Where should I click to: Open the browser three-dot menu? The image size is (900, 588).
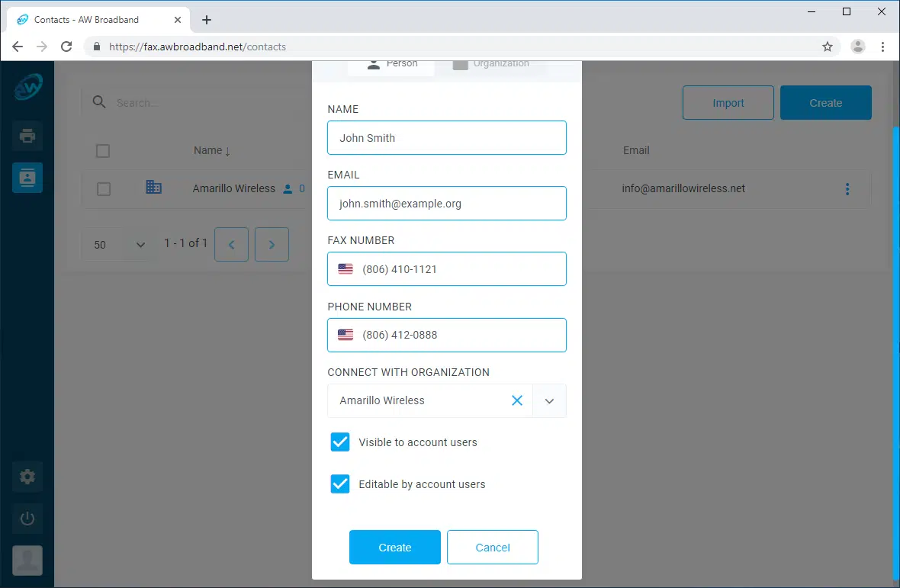tap(882, 47)
